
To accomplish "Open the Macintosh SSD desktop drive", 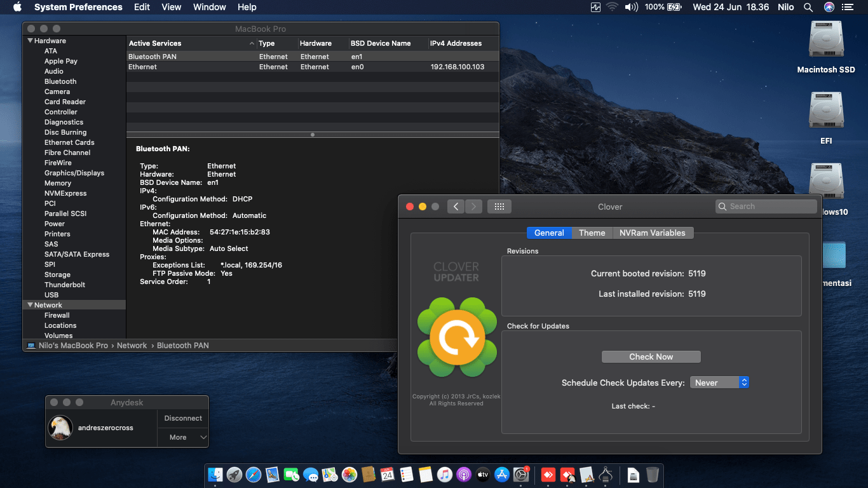I will click(x=825, y=41).
